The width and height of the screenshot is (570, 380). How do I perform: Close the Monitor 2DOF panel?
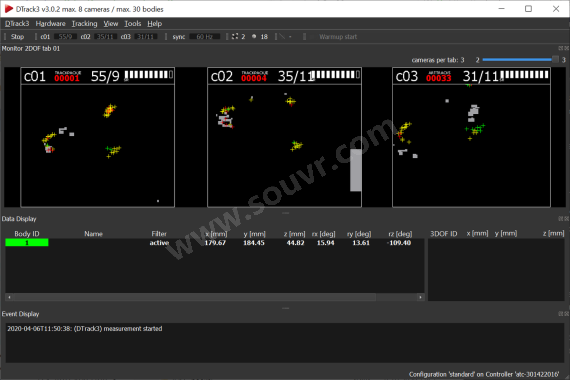[566, 48]
